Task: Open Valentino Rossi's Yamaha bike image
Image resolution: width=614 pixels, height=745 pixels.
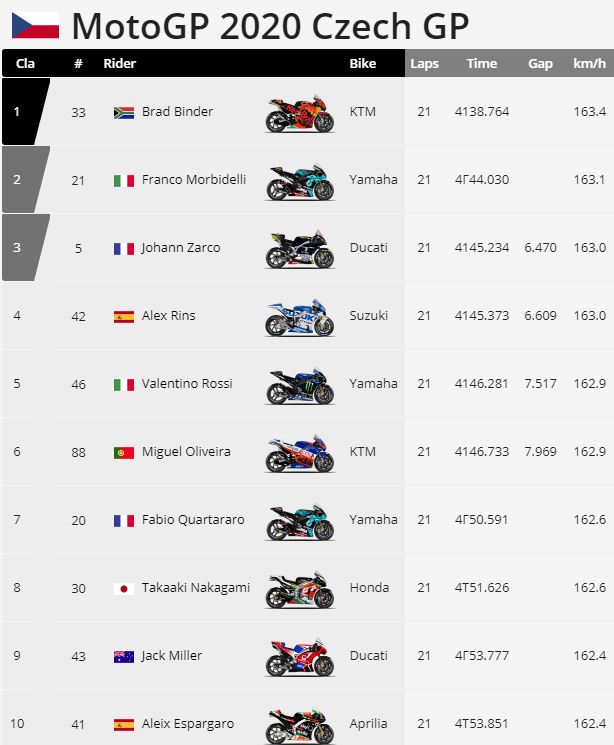Action: point(300,385)
